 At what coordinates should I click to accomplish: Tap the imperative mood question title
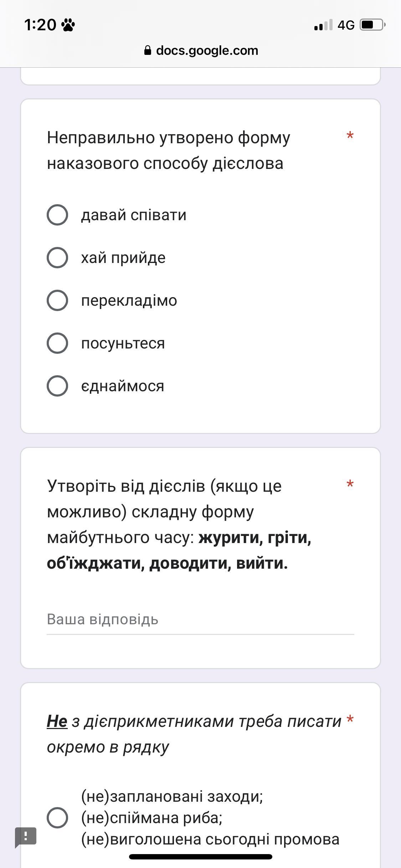169,150
